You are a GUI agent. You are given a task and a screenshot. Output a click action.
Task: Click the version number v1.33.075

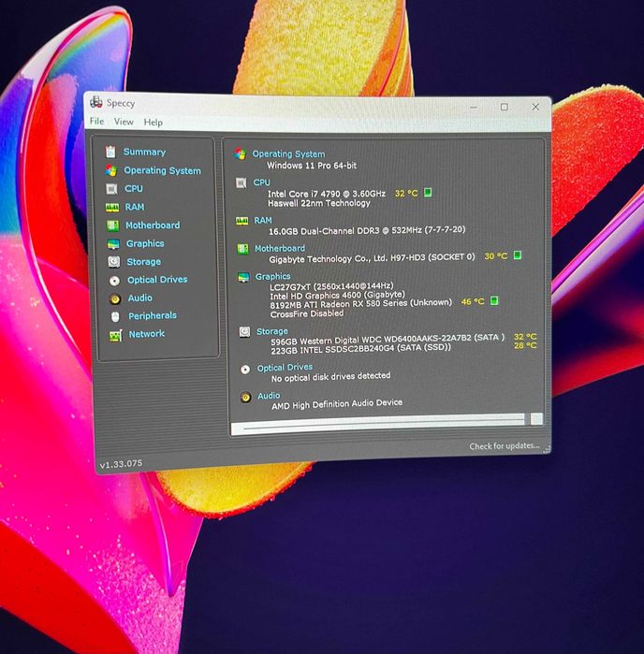pyautogui.click(x=121, y=464)
